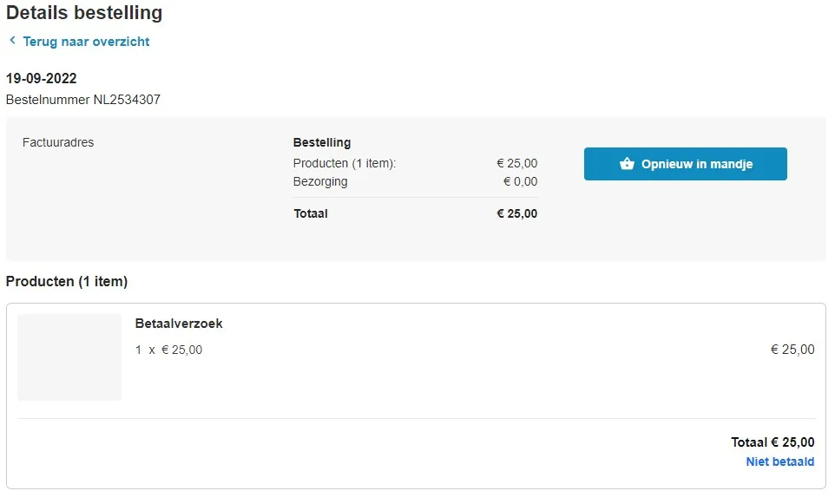Click the basket icon on the button

click(x=627, y=164)
